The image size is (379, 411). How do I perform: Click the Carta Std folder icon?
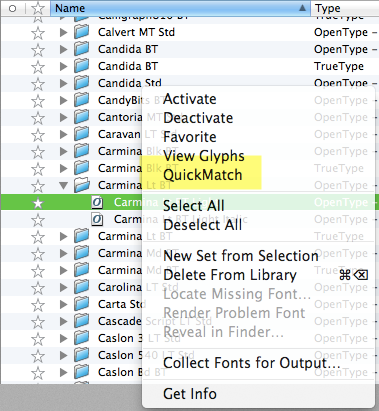point(82,304)
